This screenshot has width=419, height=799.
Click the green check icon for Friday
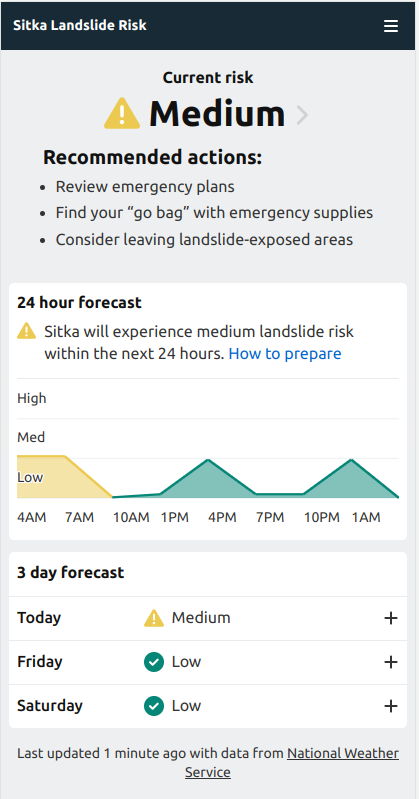154,662
